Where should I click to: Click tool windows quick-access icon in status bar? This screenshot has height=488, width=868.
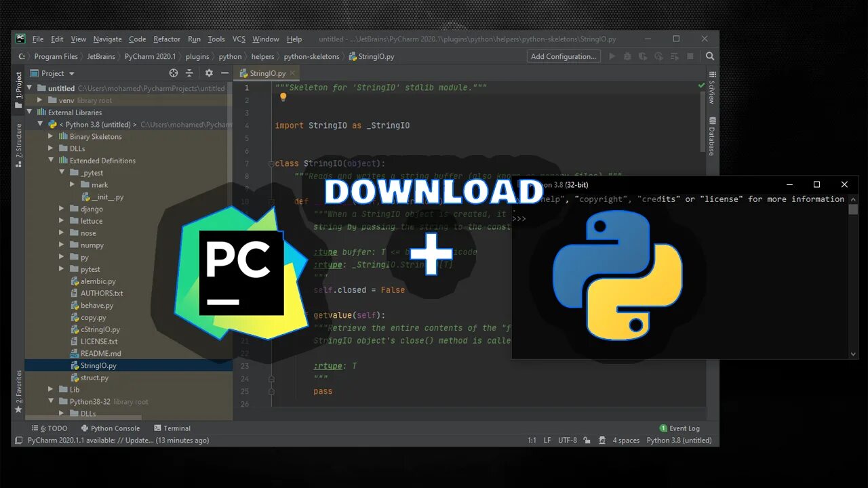coord(19,441)
